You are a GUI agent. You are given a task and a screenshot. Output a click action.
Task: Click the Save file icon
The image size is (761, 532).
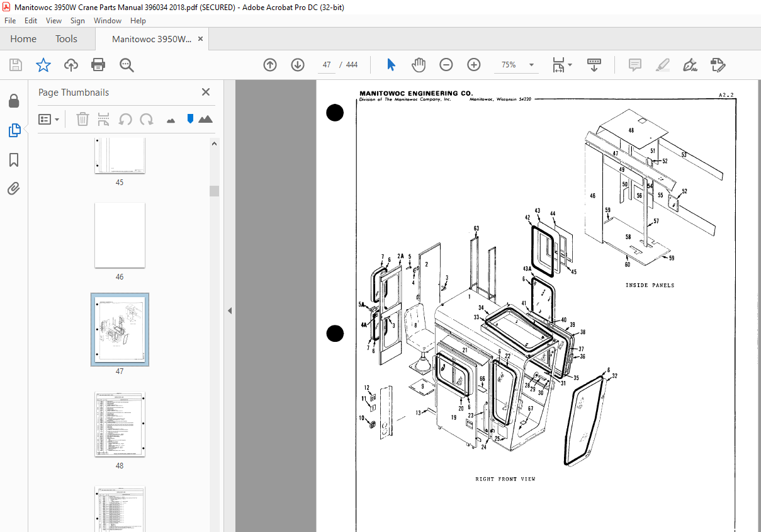[x=16, y=65]
